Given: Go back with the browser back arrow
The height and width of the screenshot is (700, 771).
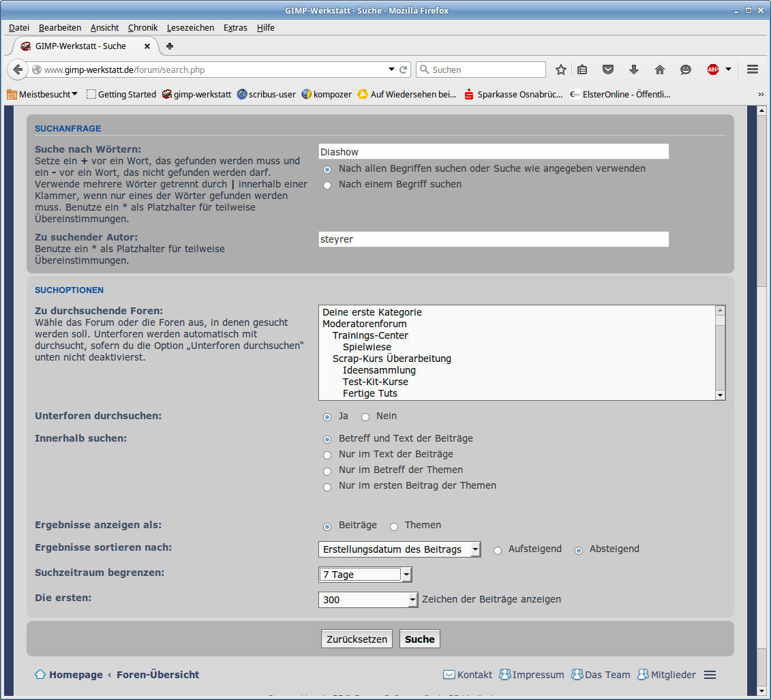Looking at the screenshot, I should point(18,70).
